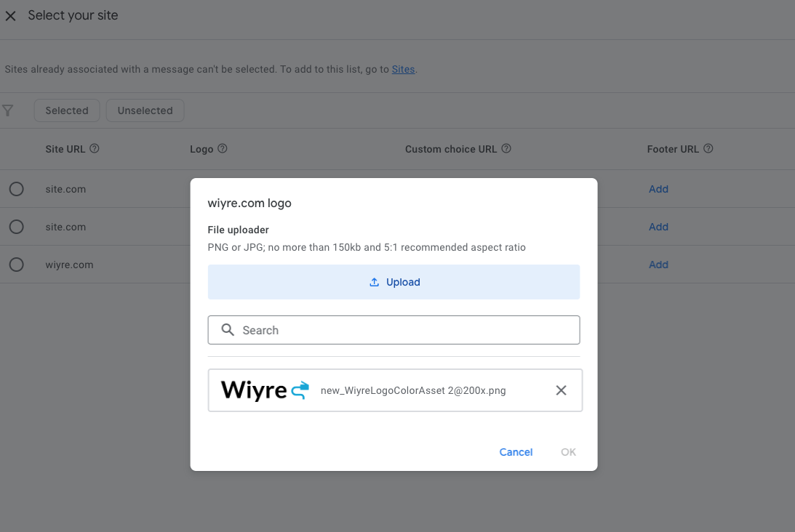Click the Site URL column header

coord(65,149)
